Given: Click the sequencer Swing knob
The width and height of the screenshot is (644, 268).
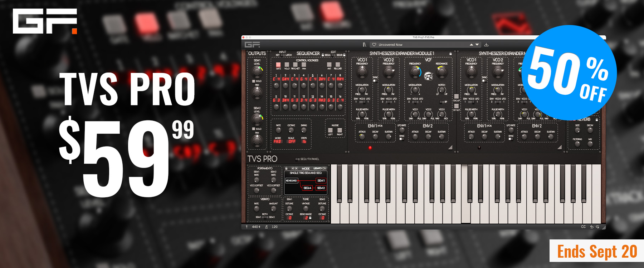Looking at the screenshot, I should coord(304,130).
